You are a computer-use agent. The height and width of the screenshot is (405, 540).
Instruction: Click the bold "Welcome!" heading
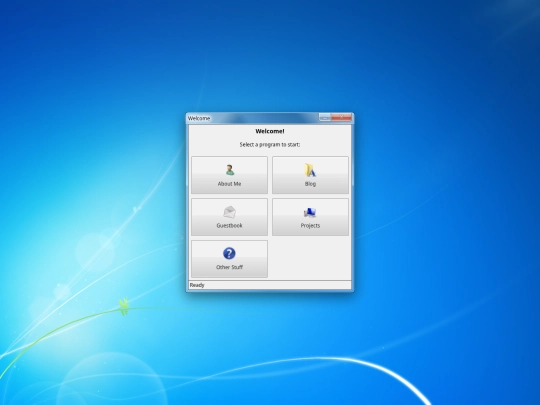[x=270, y=131]
